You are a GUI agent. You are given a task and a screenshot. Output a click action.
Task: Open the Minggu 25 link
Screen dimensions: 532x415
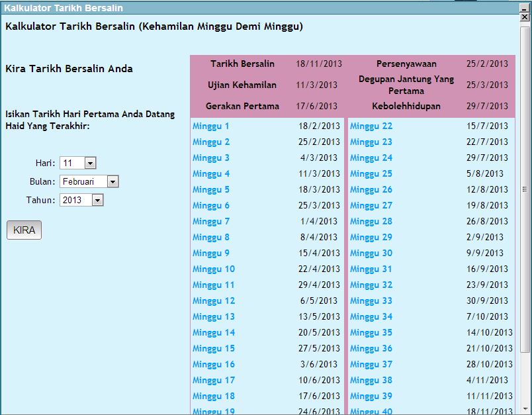point(371,173)
